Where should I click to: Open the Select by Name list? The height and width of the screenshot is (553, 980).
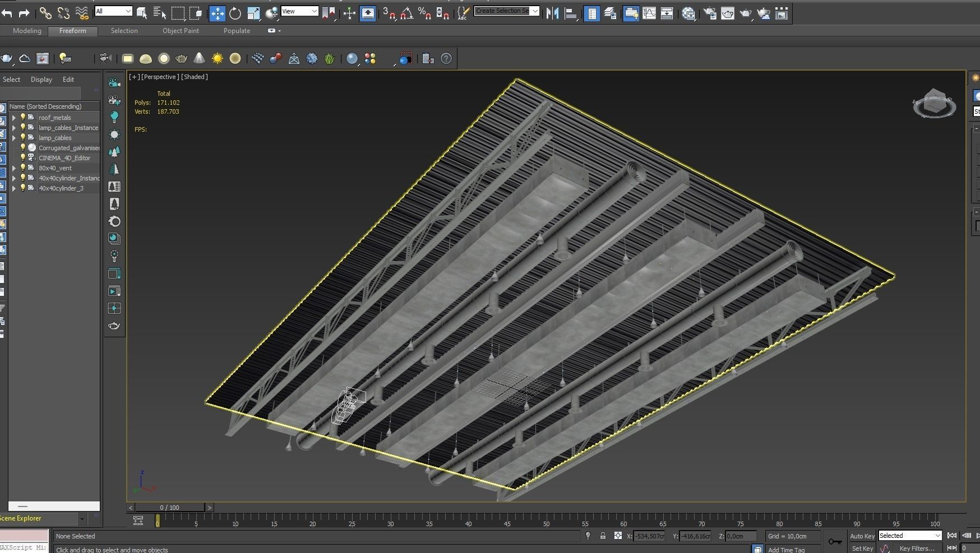pos(160,13)
